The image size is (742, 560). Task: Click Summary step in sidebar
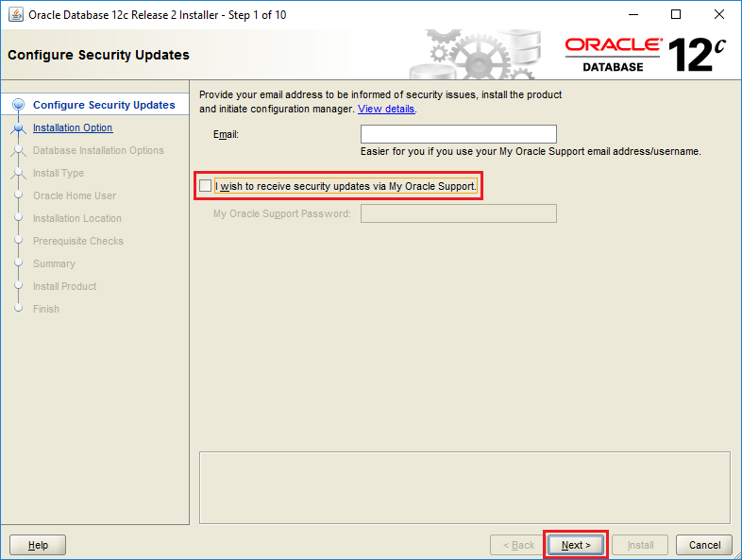(x=54, y=263)
